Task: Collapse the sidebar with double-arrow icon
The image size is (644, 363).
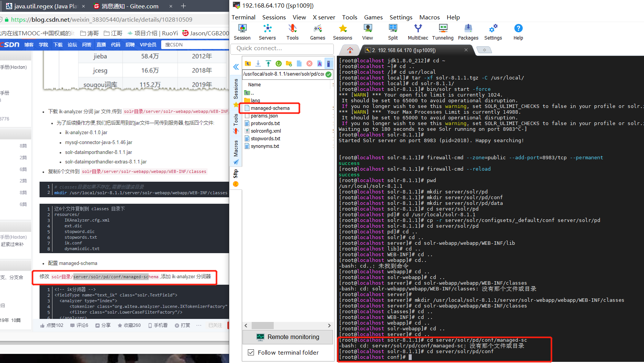Action: point(236,67)
